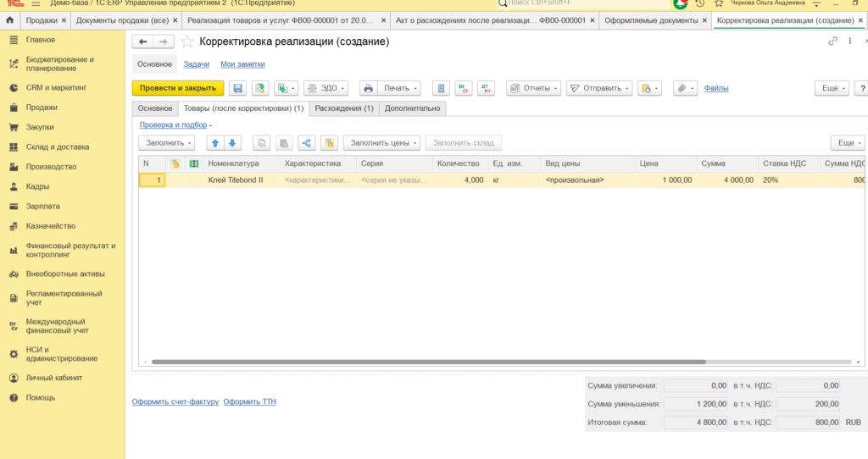Image resolution: width=868 pixels, height=459 pixels.
Task: Click Клей Titebond II cell
Action: [x=242, y=180]
